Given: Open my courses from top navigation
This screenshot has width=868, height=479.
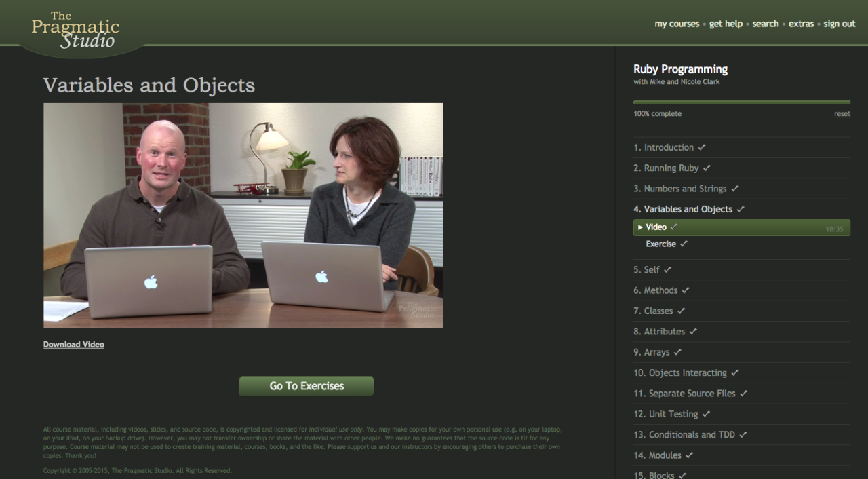Looking at the screenshot, I should pyautogui.click(x=677, y=24).
